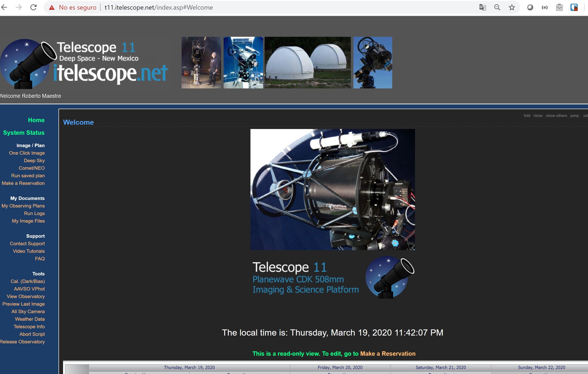This screenshot has width=588, height=374.
Task: Click the gray briefcase extension icon
Action: click(559, 7)
